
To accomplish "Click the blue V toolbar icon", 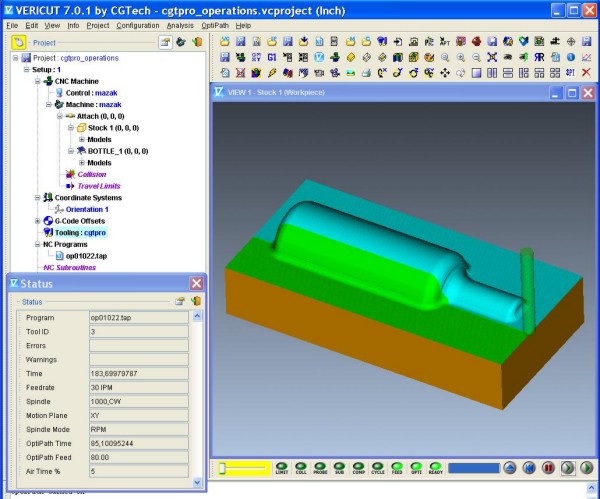I will pyautogui.click(x=319, y=57).
